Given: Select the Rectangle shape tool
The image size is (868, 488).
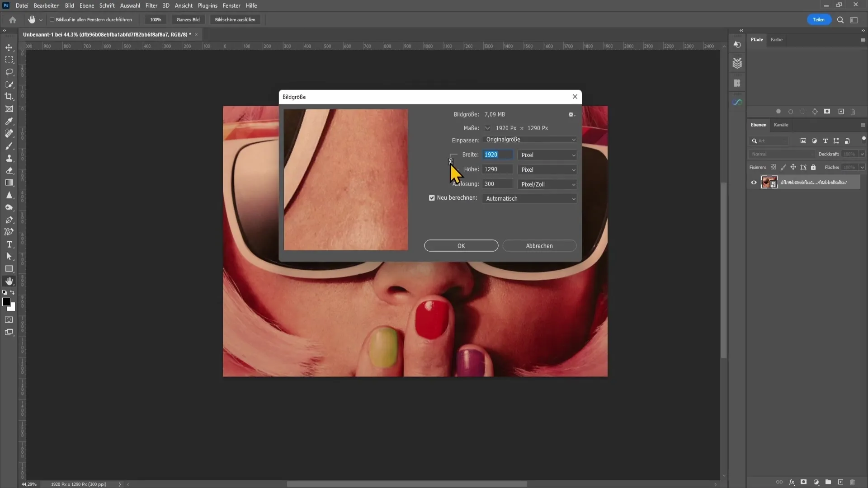Looking at the screenshot, I should tap(9, 269).
